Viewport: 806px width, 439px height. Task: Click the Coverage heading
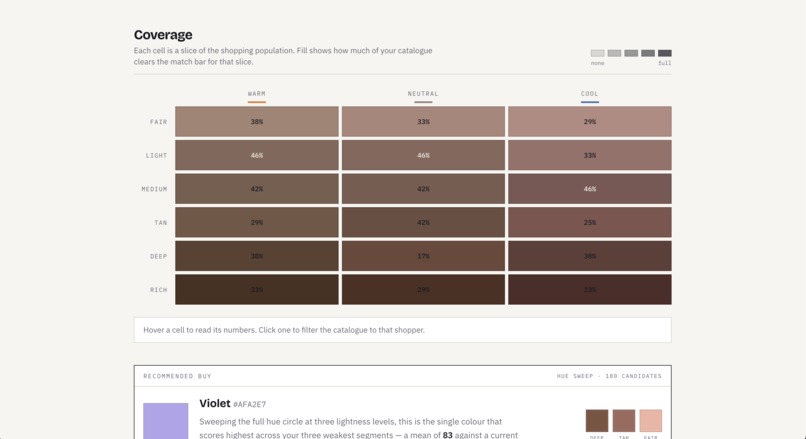(x=163, y=34)
